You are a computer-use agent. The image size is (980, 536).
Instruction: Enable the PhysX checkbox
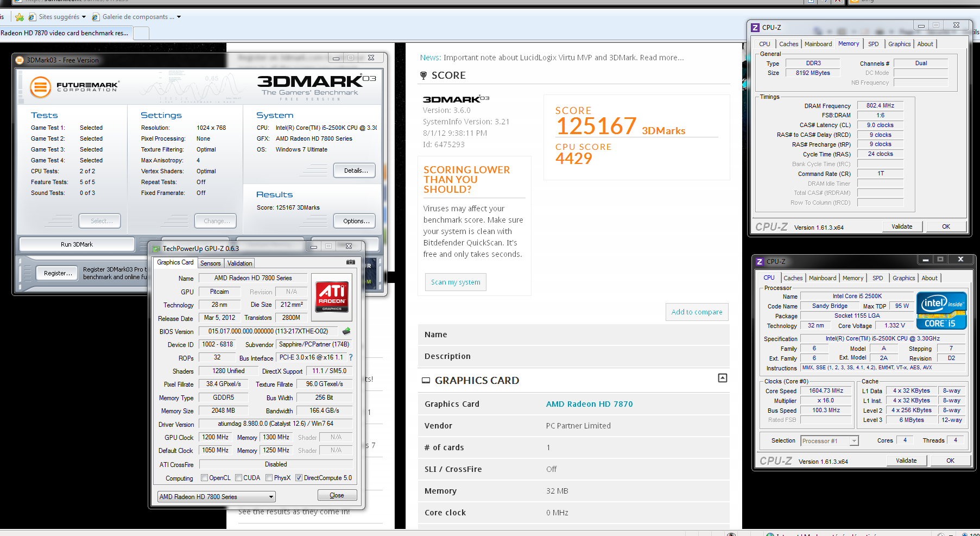[x=269, y=478]
